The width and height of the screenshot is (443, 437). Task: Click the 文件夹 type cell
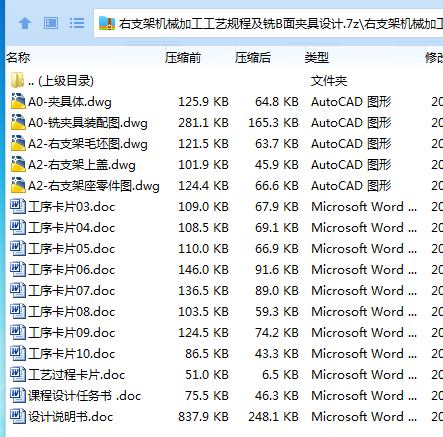(x=329, y=81)
